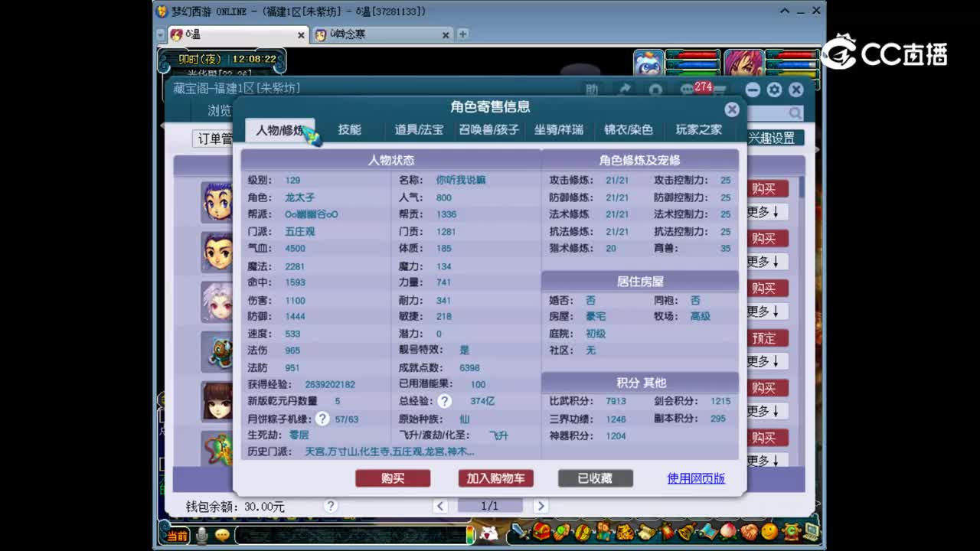Select the 人物/修炼 tab

pyautogui.click(x=280, y=130)
